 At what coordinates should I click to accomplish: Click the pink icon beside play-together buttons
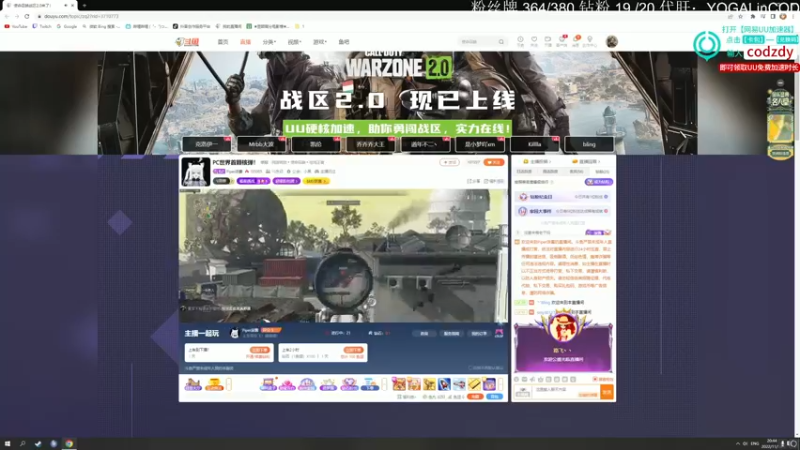coord(499,333)
